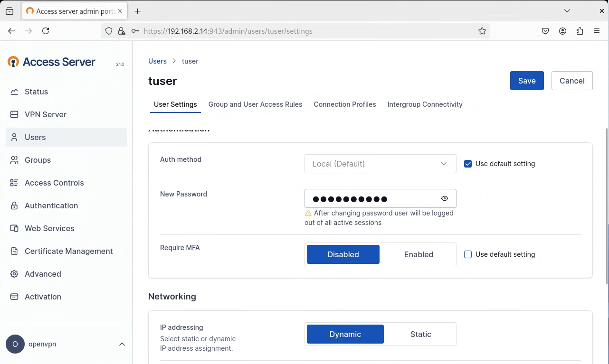
Task: Show password with the eye icon
Action: (445, 198)
